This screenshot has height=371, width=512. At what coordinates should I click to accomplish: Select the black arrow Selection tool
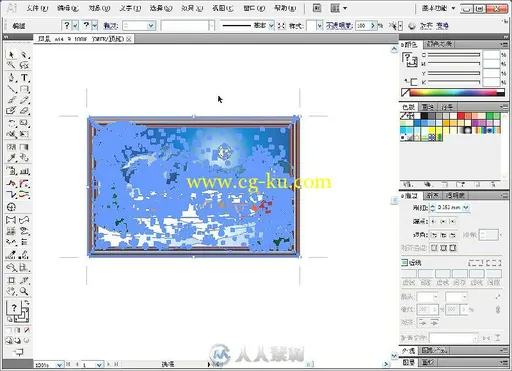click(x=12, y=54)
